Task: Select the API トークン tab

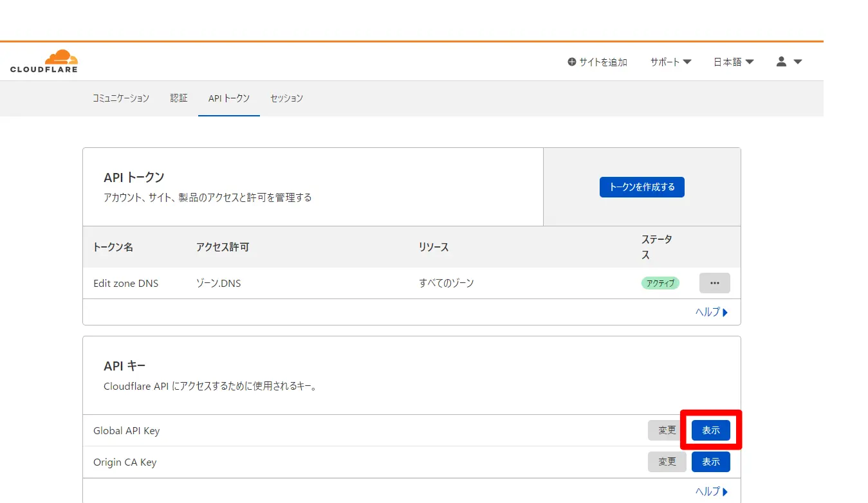Action: point(229,98)
